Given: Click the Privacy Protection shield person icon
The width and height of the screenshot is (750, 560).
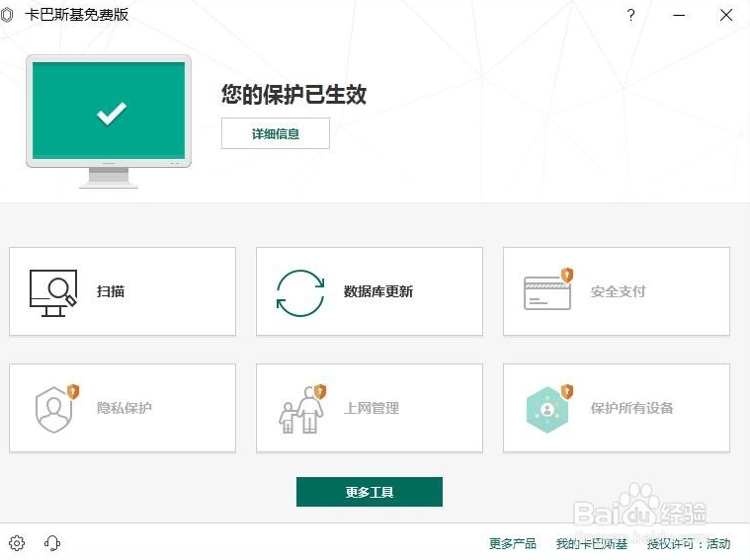Looking at the screenshot, I should (57, 409).
